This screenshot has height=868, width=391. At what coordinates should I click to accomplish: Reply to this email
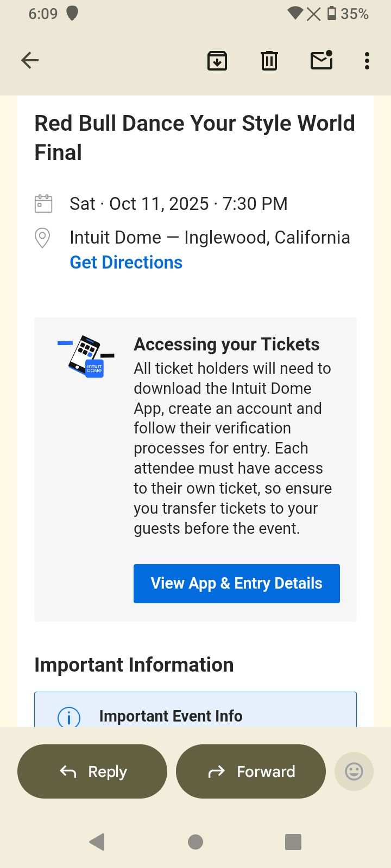coord(92,771)
